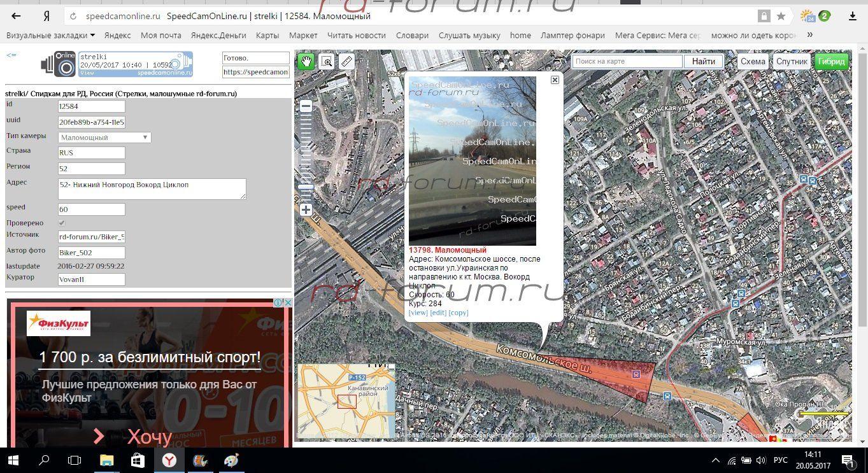The width and height of the screenshot is (868, 473).
Task: Switch the map to Спутник view
Action: [x=792, y=62]
